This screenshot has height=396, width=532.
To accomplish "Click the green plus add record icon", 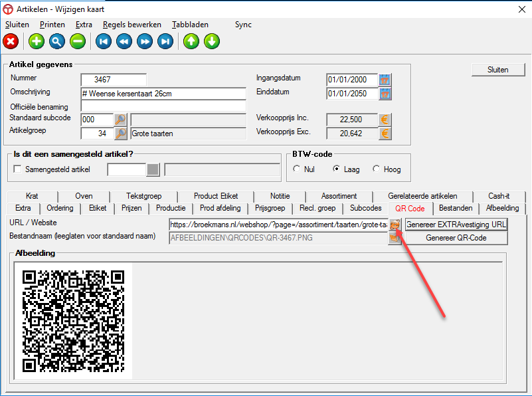I will click(37, 42).
